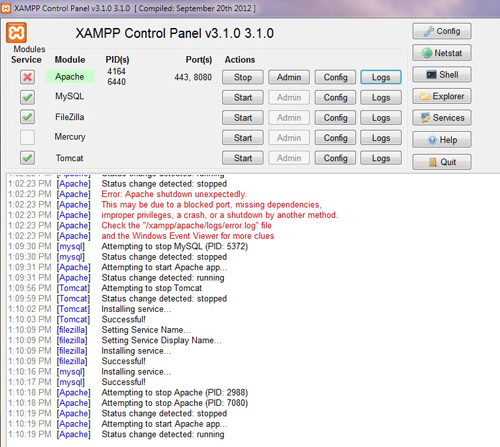Click the 1:10:17 PM mysql 'Successful!' line

coord(123,382)
